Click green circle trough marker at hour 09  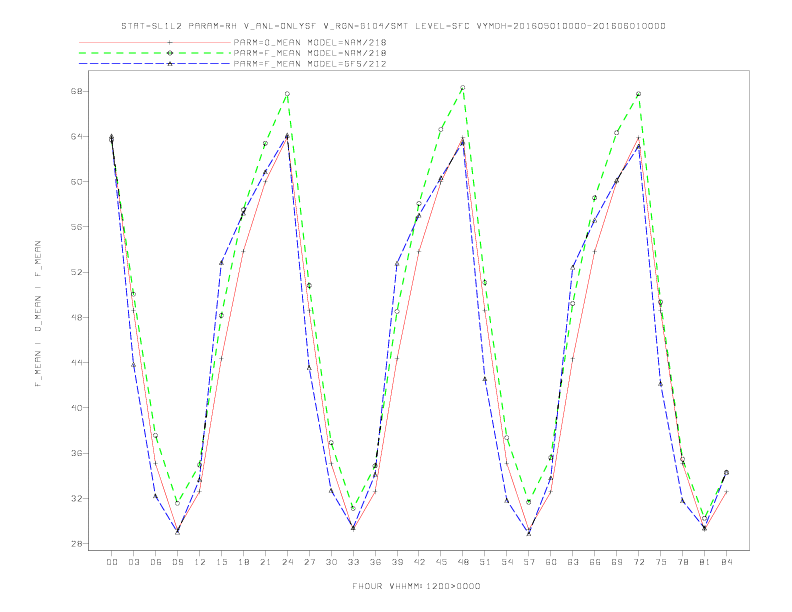(177, 503)
